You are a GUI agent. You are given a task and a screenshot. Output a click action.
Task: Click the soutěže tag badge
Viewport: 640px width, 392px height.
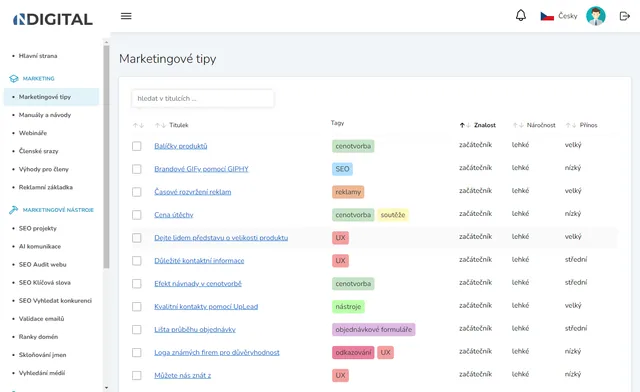393,215
